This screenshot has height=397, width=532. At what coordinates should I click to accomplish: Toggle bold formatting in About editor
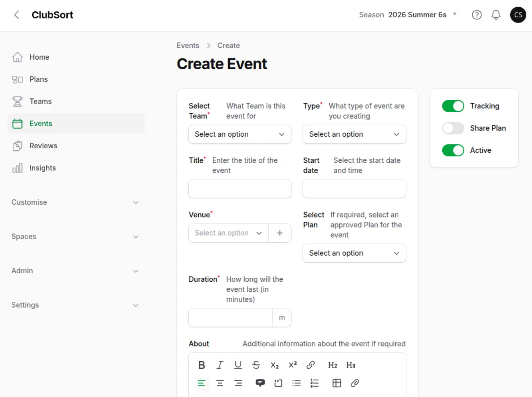pyautogui.click(x=202, y=365)
